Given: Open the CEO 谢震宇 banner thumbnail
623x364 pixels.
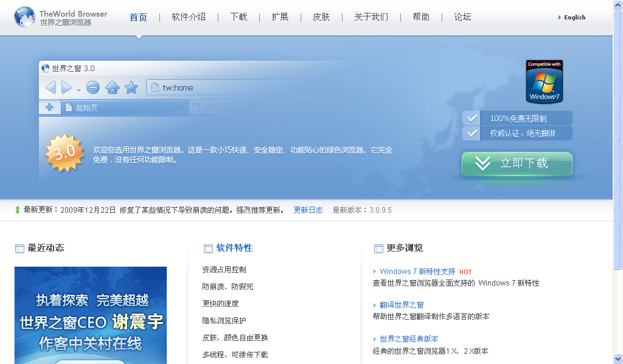Looking at the screenshot, I should pos(91,315).
